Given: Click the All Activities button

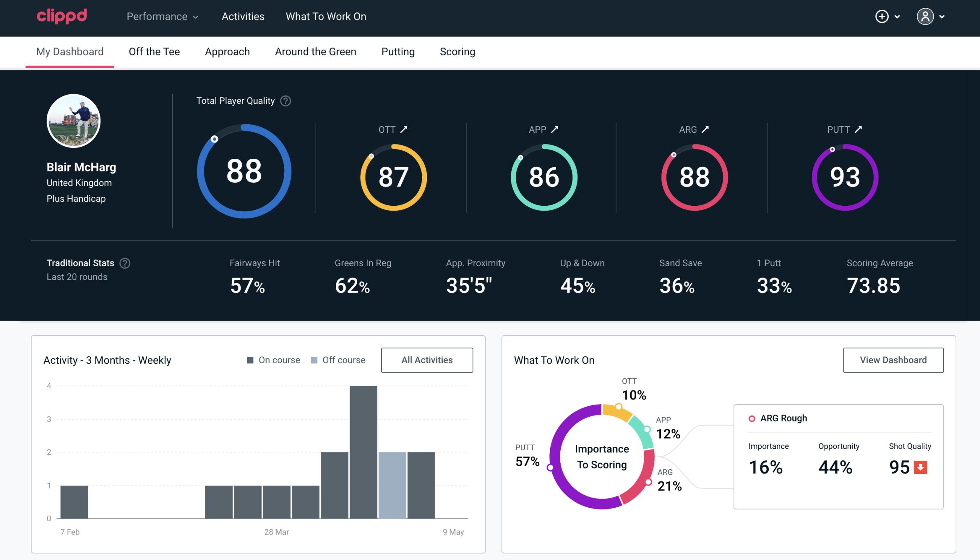Looking at the screenshot, I should click(428, 360).
